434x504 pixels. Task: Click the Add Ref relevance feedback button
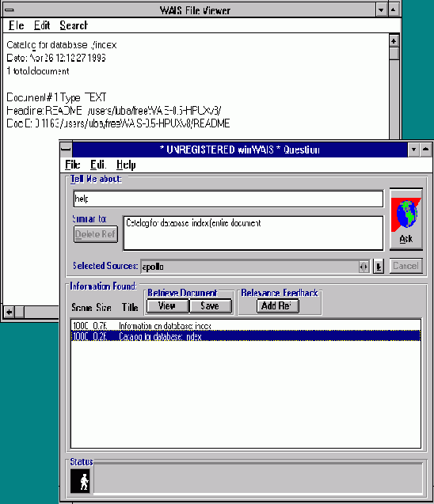pyautogui.click(x=278, y=305)
